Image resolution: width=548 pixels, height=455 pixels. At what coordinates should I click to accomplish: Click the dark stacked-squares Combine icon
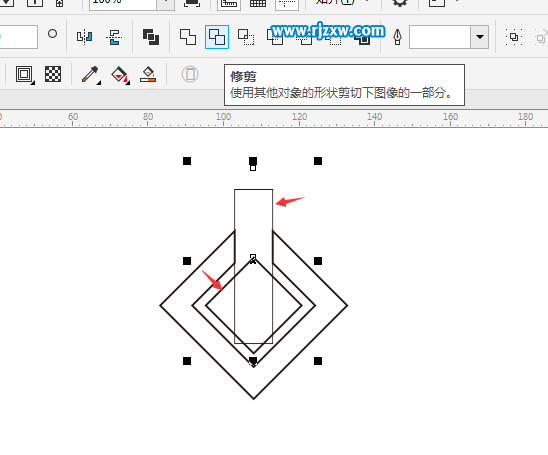click(151, 37)
